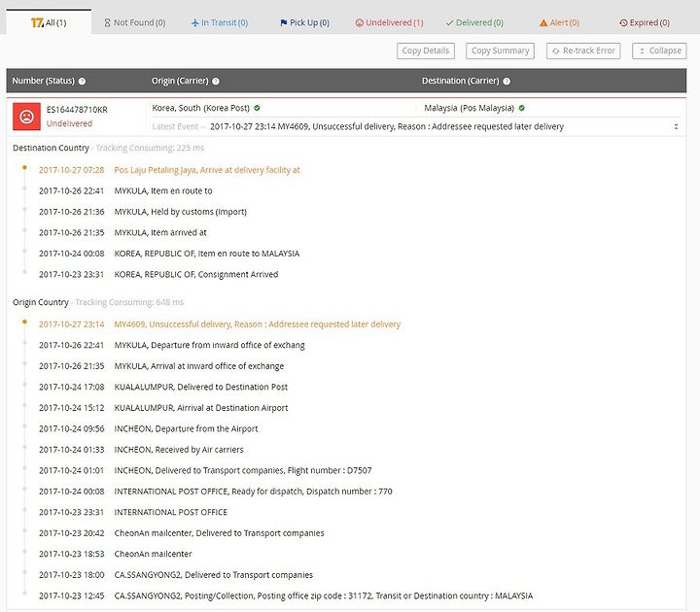700x612 pixels.
Task: Select tracking number ES164478710KR
Action: tap(77, 110)
